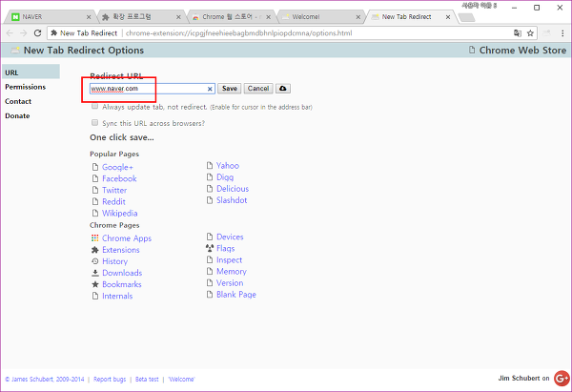Select the Downloads link

point(122,273)
